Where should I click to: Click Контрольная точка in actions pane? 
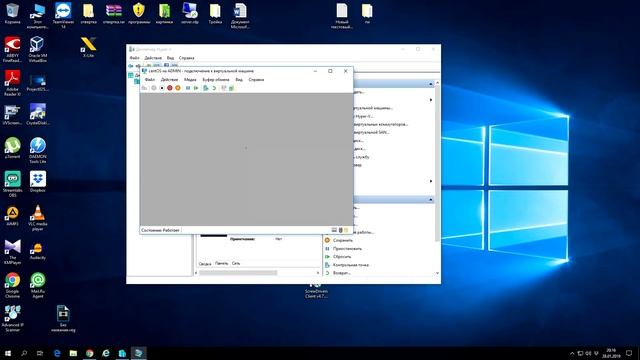351,265
